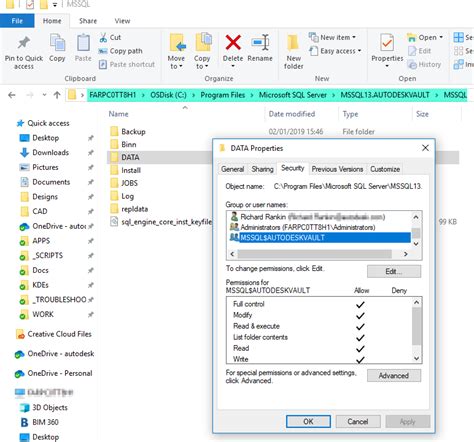
Task: Click the Properties checkmark icon
Action: (387, 43)
